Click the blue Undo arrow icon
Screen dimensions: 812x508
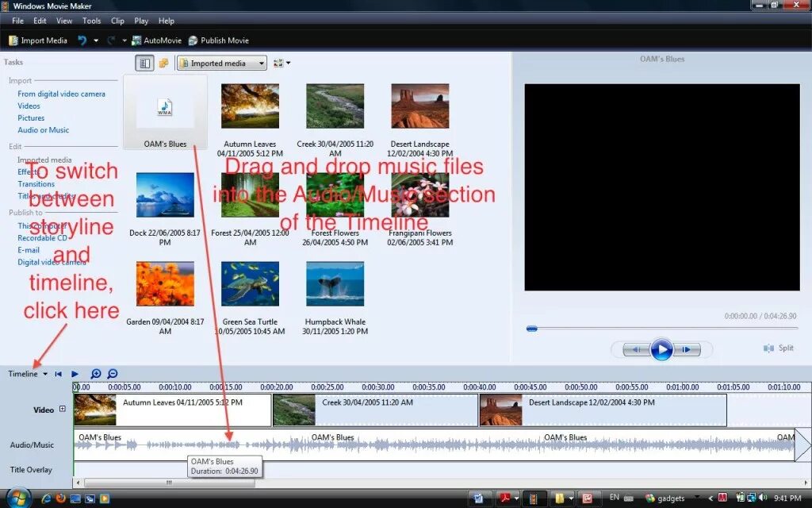82,40
